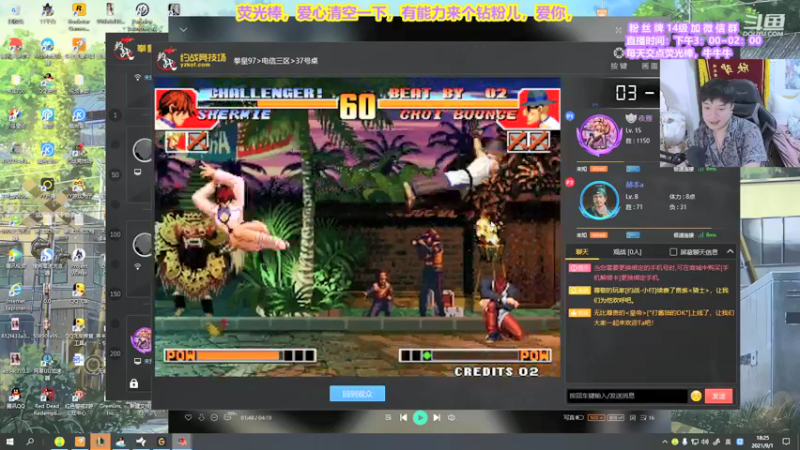Click the P1 player avatar
The width and height of the screenshot is (800, 450).
(x=598, y=135)
